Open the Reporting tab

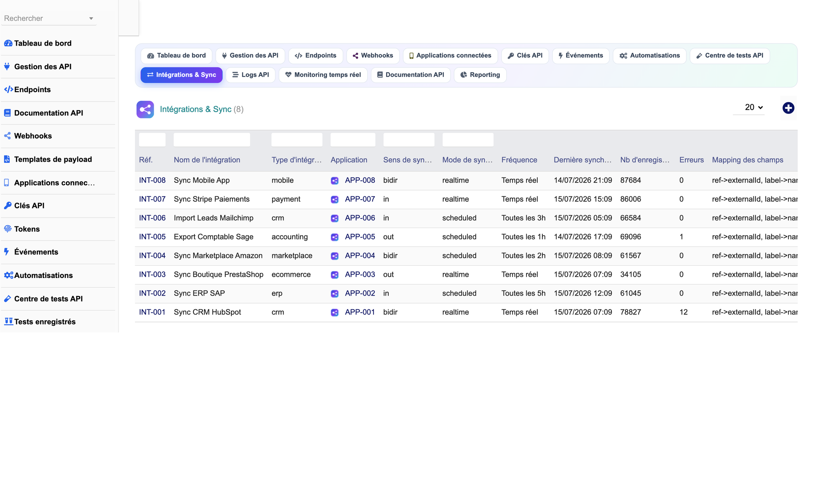click(x=480, y=75)
